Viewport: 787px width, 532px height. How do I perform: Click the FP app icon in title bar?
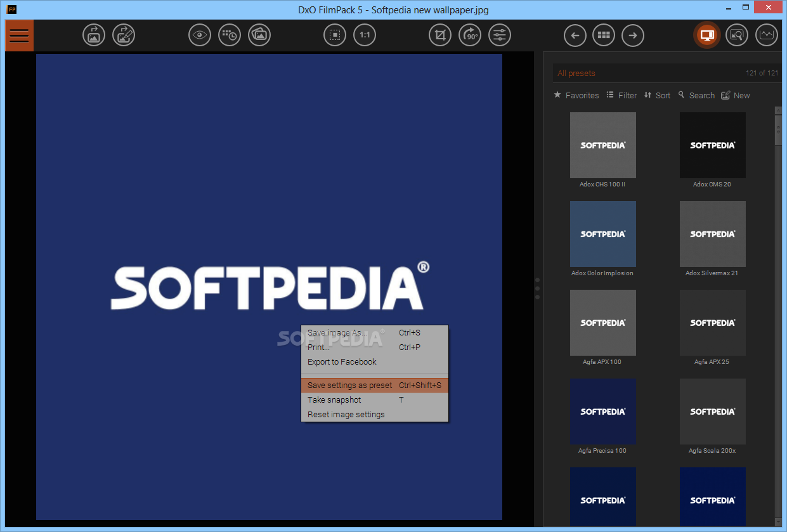[11, 9]
